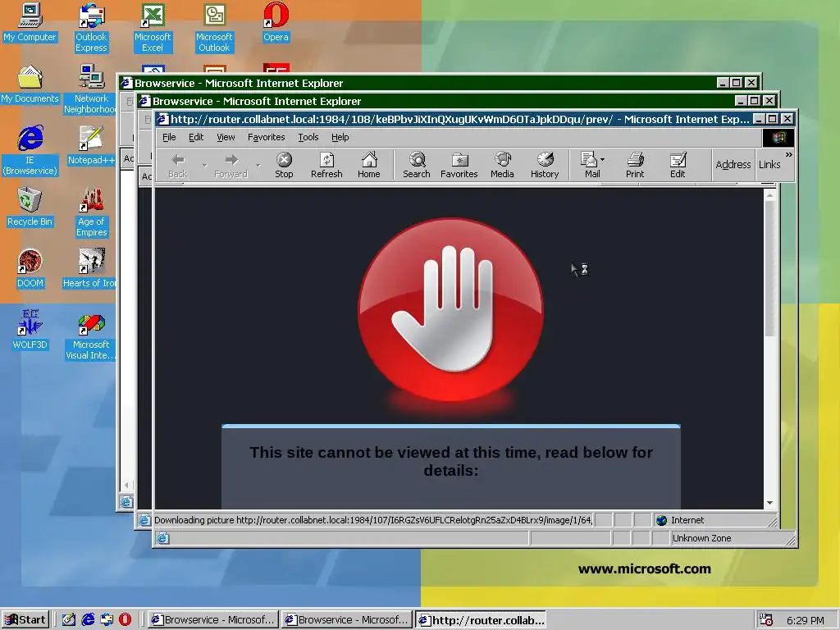Click Opera quick launch icon

(125, 620)
